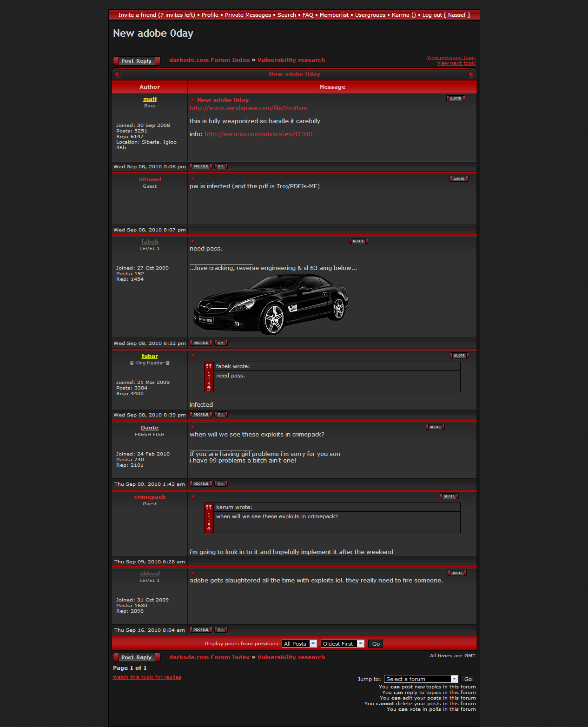Open mafi's Profile icon button
Screen dimensions: 588x727
[201, 166]
